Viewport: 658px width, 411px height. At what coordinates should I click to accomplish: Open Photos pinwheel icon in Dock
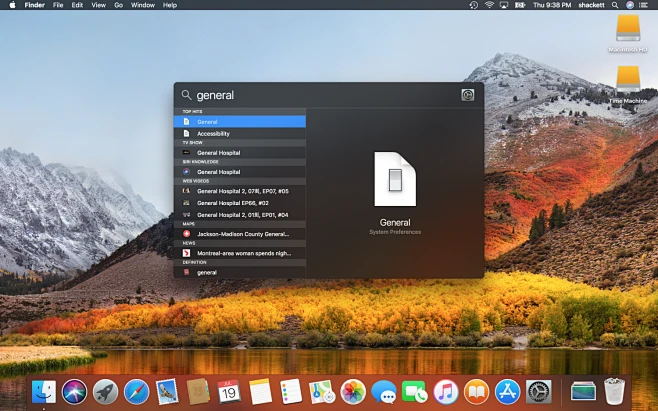click(352, 392)
